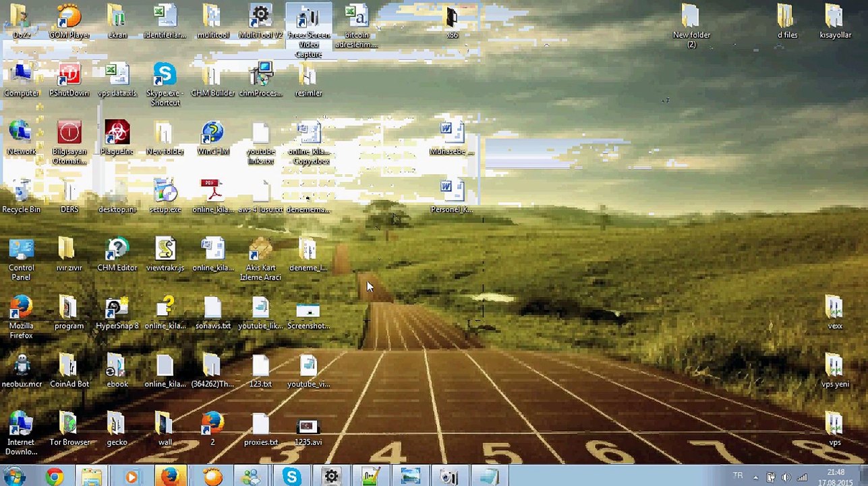Select the youtube links.txt file

tap(260, 143)
